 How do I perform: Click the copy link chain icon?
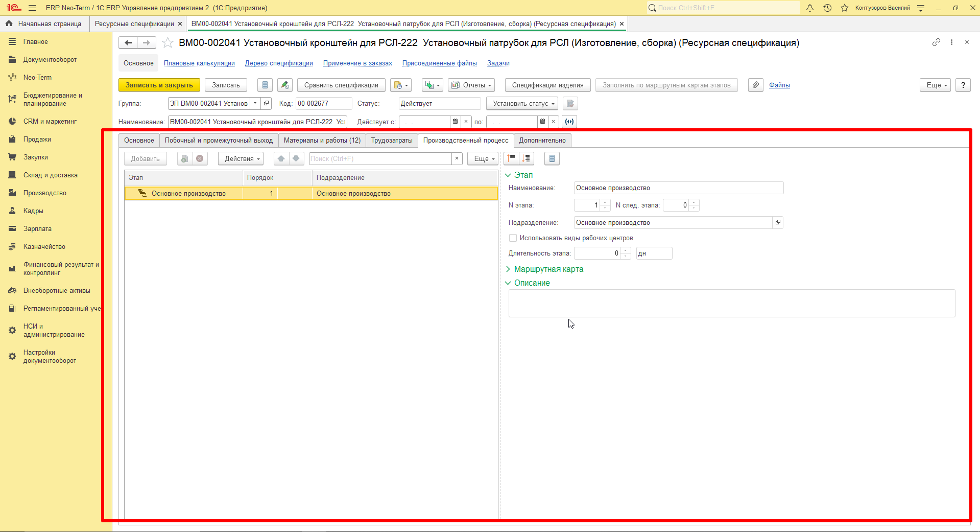pos(936,42)
